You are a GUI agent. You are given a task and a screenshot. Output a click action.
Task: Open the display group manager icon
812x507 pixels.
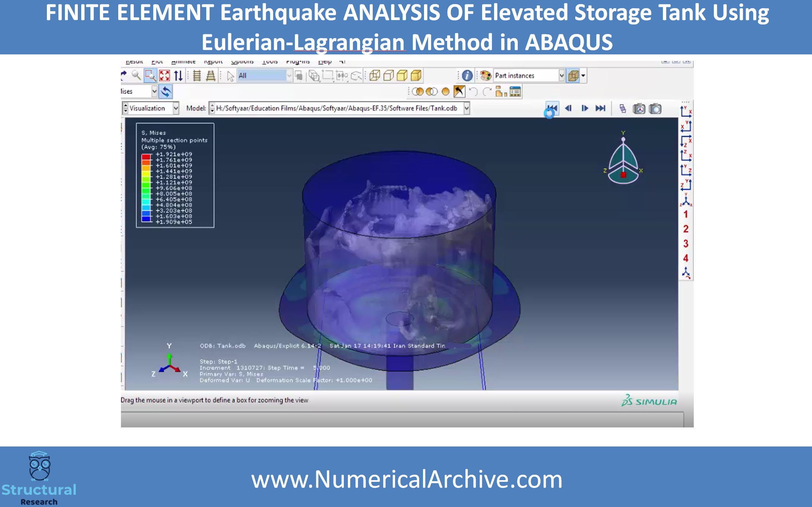coord(515,91)
